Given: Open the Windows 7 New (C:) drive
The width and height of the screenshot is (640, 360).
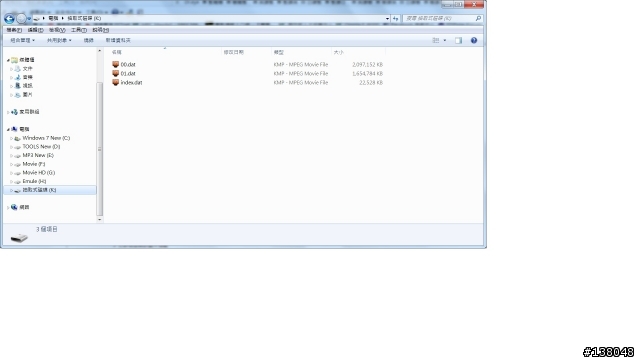Looking at the screenshot, I should [46, 138].
